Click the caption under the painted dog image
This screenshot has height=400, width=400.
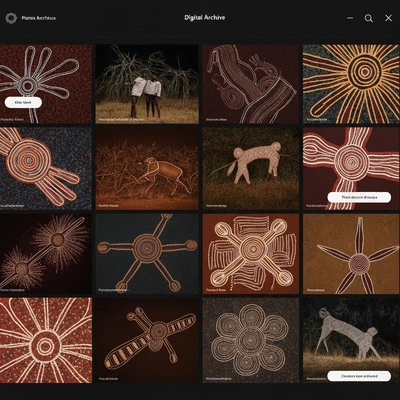coord(216,206)
